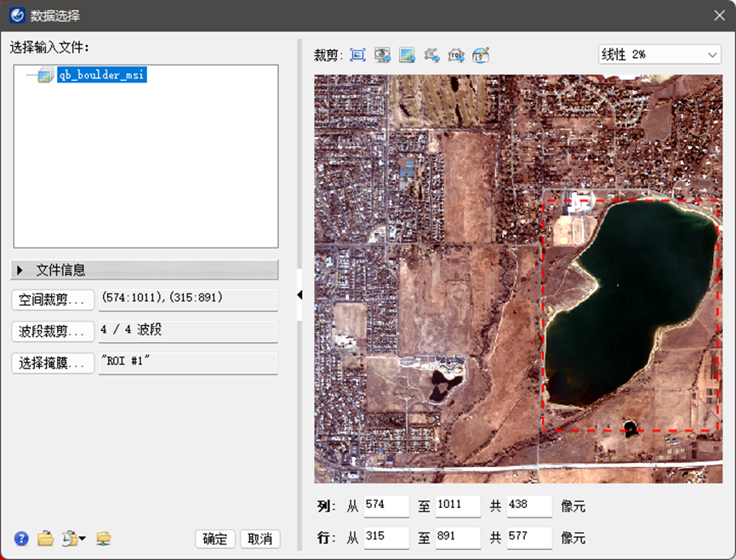Viewport: 736px width, 560px height.
Task: Click the 选择掩膜... button
Action: click(x=53, y=363)
